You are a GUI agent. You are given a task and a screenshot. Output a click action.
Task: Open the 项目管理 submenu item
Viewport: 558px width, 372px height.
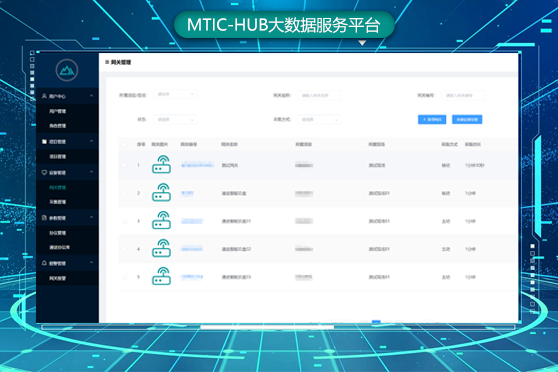(58, 156)
